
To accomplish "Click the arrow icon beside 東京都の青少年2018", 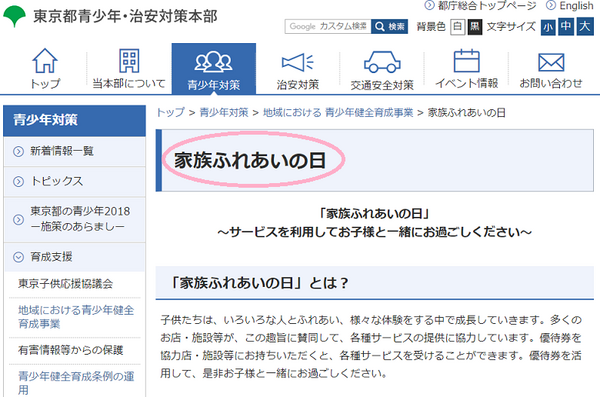I will coord(18,219).
